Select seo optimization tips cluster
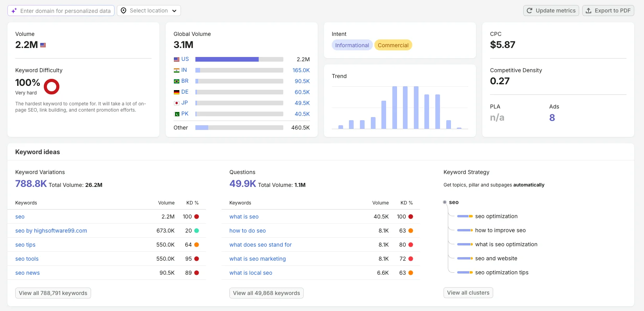 pyautogui.click(x=502, y=272)
